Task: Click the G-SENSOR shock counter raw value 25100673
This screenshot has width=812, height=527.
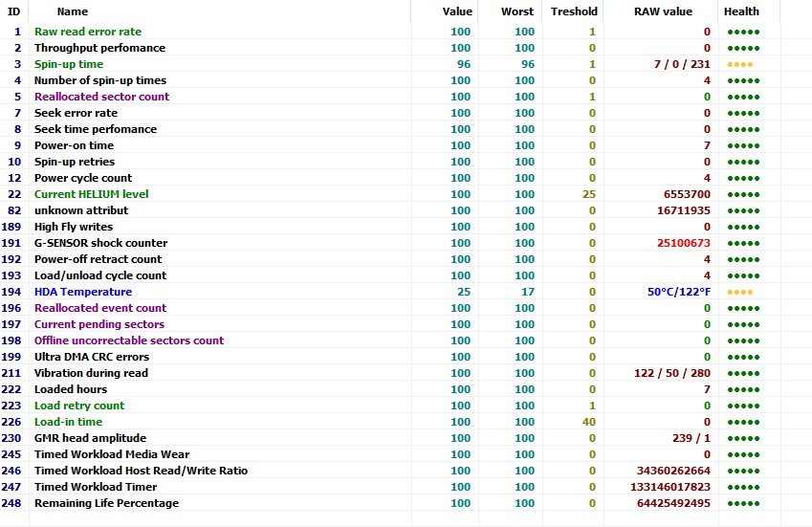Action: pyautogui.click(x=684, y=243)
